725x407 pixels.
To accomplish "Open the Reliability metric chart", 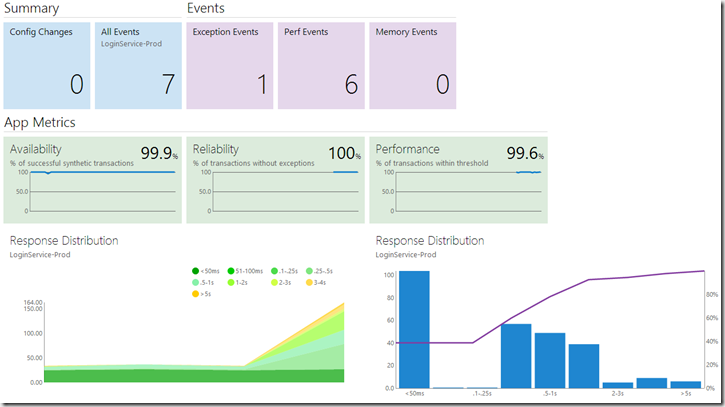I will 276,180.
